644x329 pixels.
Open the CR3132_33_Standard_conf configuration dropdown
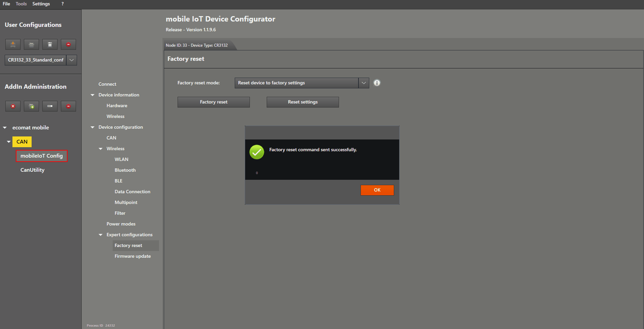click(x=71, y=60)
